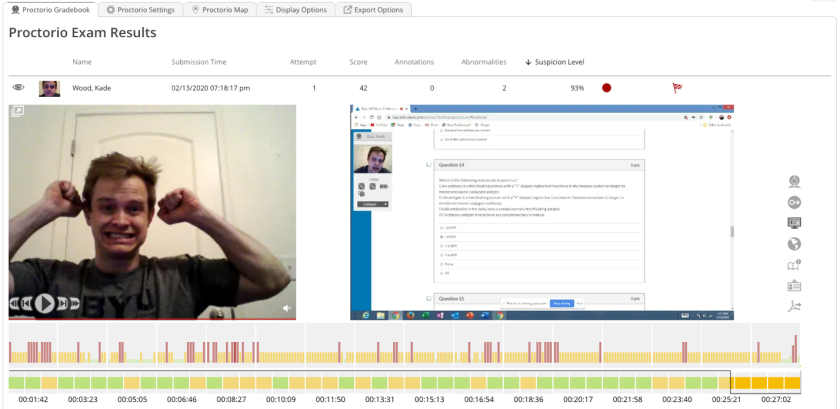This screenshot has height=409, width=840.
Task: Open the Proctorio Gradebook tab
Action: pos(50,10)
